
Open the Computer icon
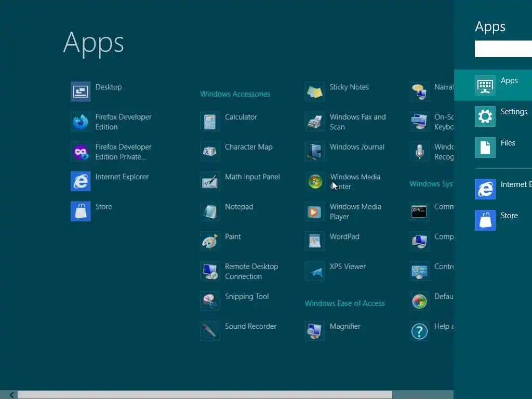click(x=420, y=241)
